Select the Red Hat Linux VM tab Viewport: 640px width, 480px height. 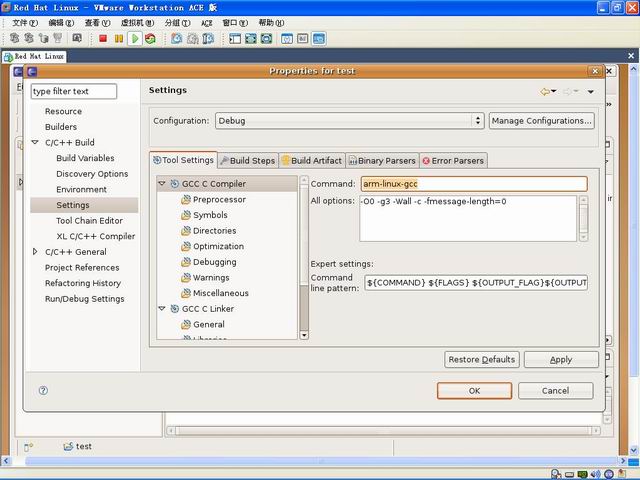pos(34,56)
